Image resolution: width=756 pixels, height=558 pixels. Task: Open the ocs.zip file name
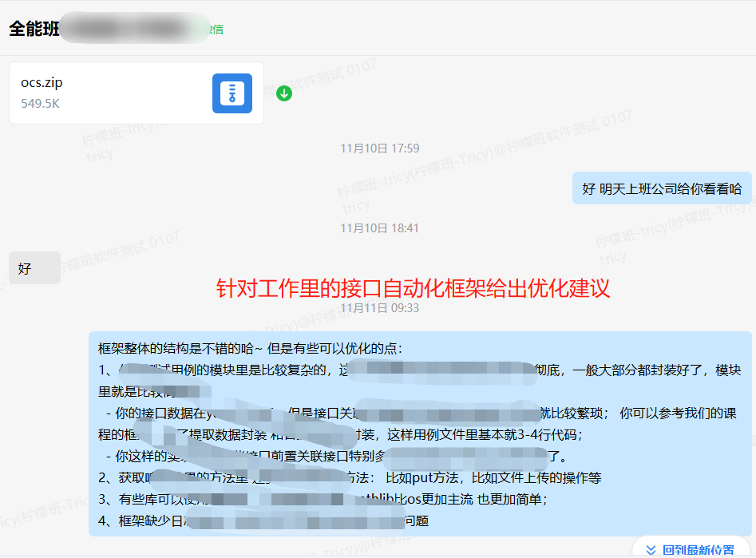click(x=42, y=83)
